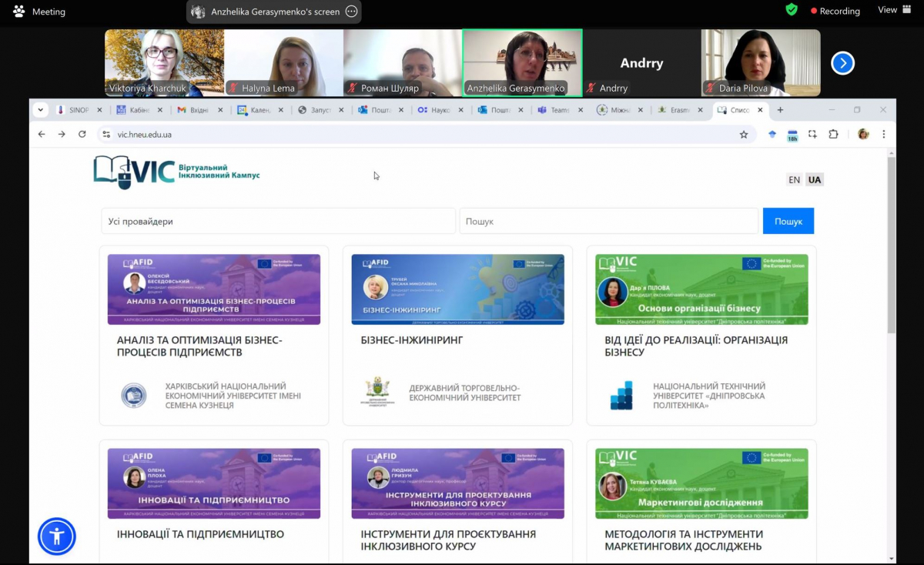Click the Dnipro Polytechnic logo

[621, 395]
